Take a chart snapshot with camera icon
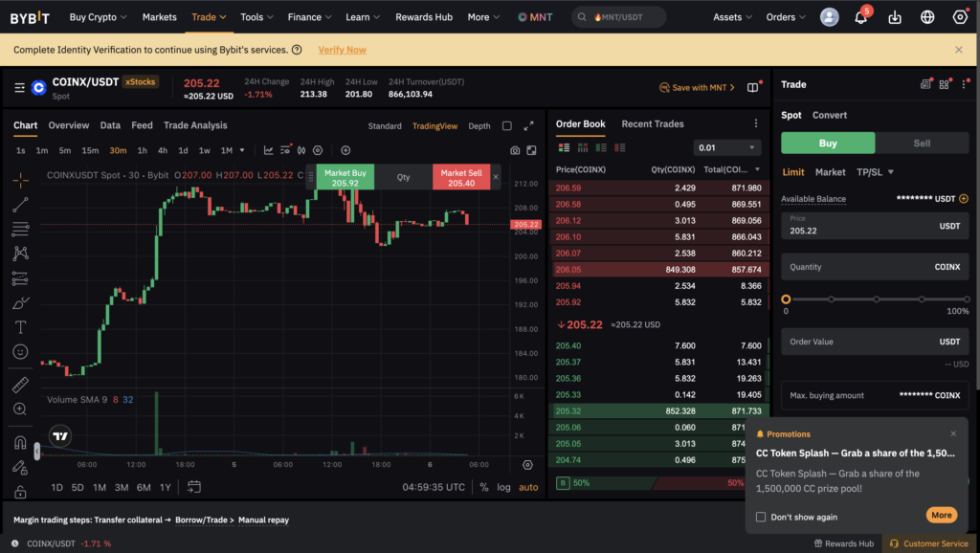The height and width of the screenshot is (553, 980). click(515, 150)
